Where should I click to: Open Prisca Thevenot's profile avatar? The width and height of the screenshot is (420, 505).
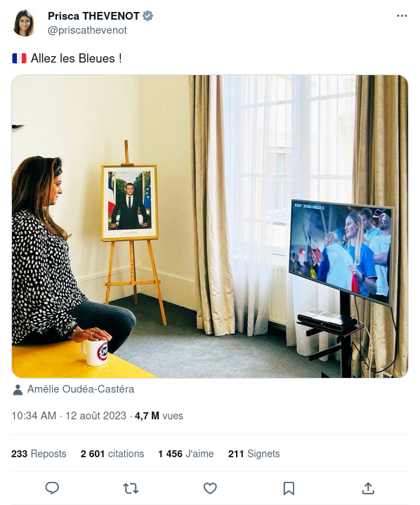coord(24,23)
